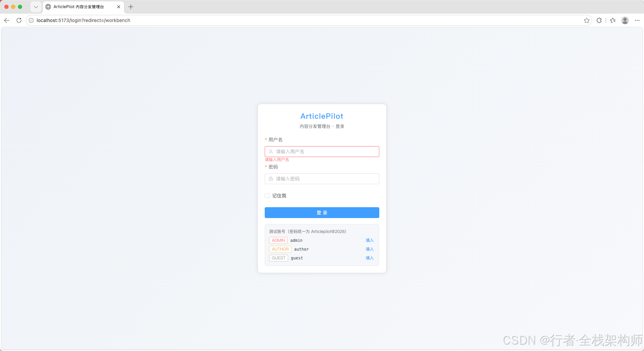
Task: Open the browser three-dot settings menu
Action: [x=637, y=20]
